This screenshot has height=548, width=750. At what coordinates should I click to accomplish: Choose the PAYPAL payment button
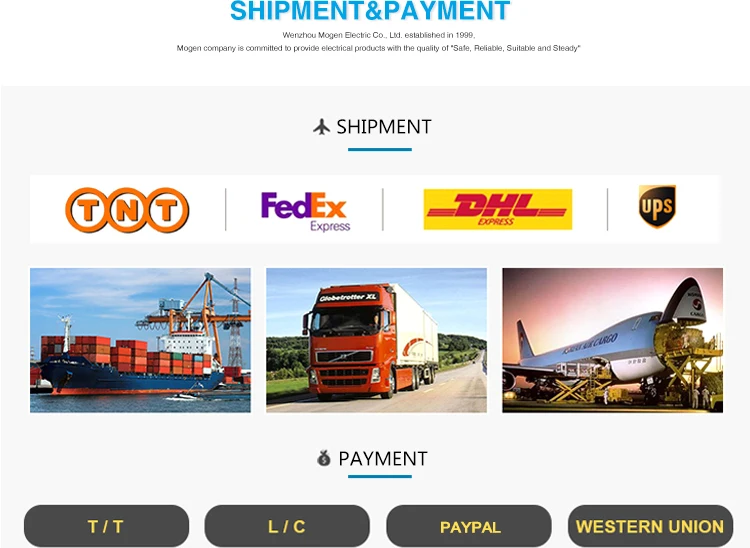[469, 526]
